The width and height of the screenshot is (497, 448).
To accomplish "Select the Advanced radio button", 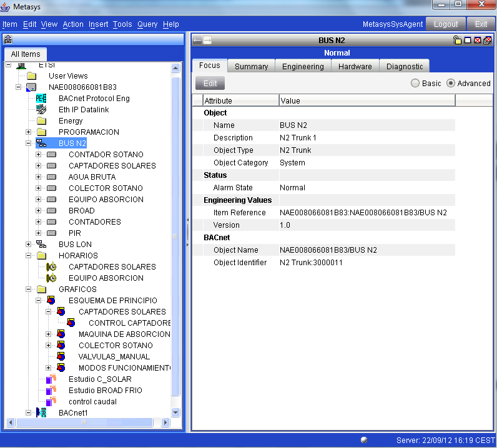I will point(450,84).
